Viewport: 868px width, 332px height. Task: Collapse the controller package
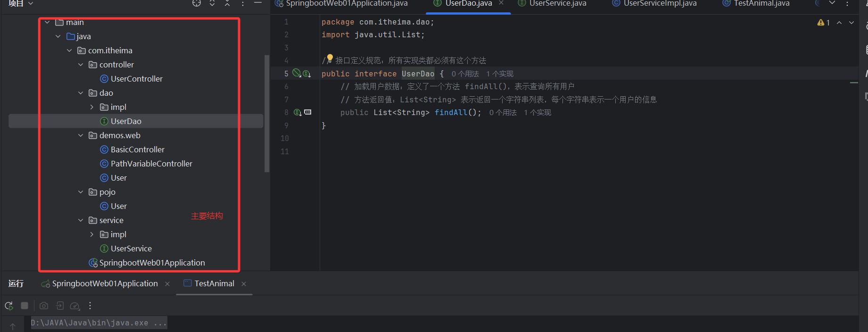coord(81,65)
